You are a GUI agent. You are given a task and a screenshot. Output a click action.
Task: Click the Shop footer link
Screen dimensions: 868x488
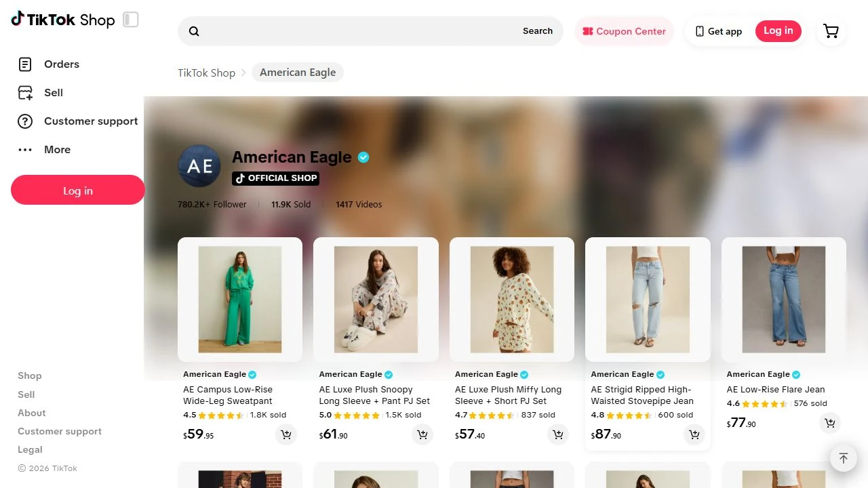coord(30,375)
